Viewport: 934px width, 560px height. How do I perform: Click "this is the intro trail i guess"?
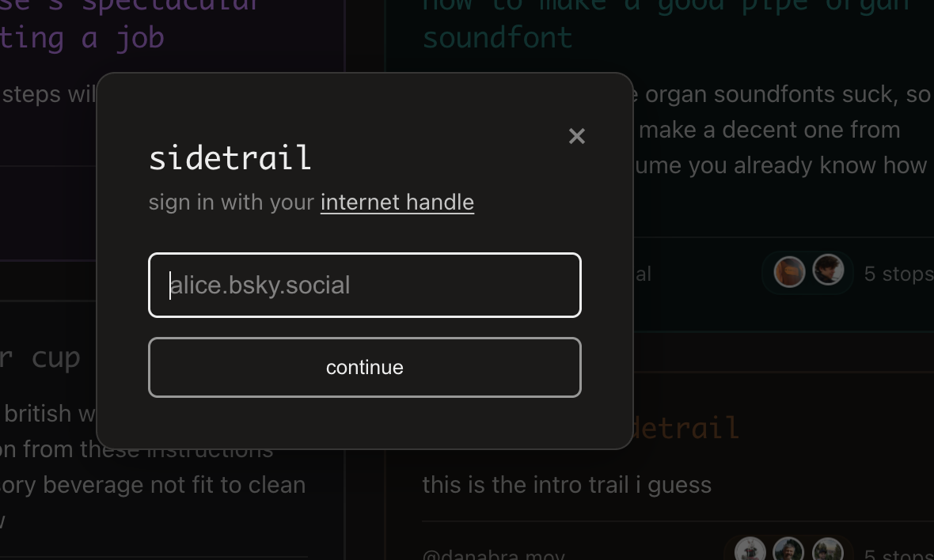[x=567, y=485]
